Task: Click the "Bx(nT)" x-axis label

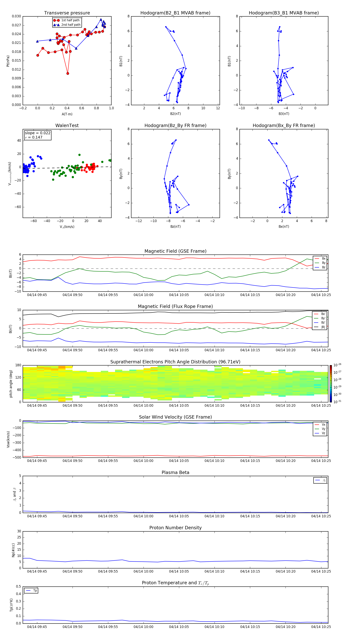Action: pyautogui.click(x=284, y=227)
